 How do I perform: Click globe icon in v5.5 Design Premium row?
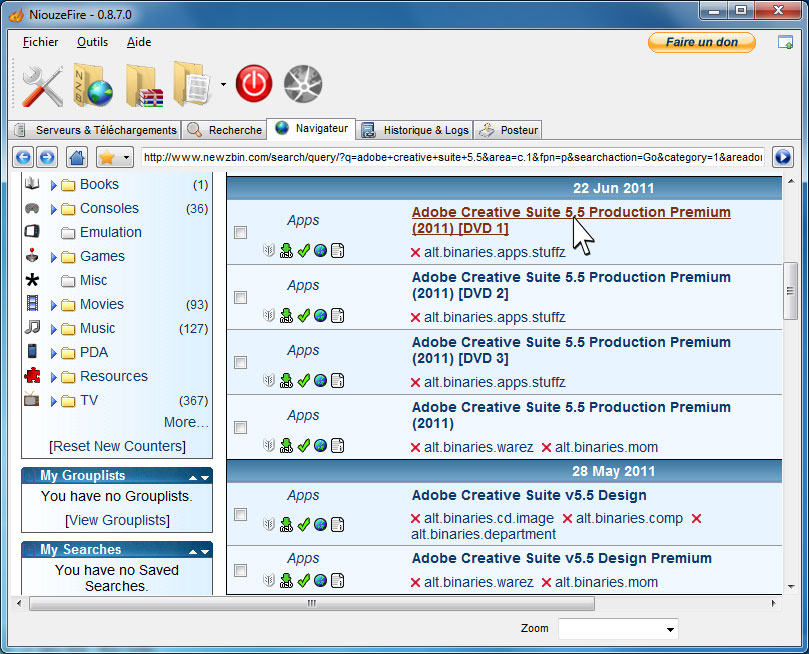(x=320, y=580)
